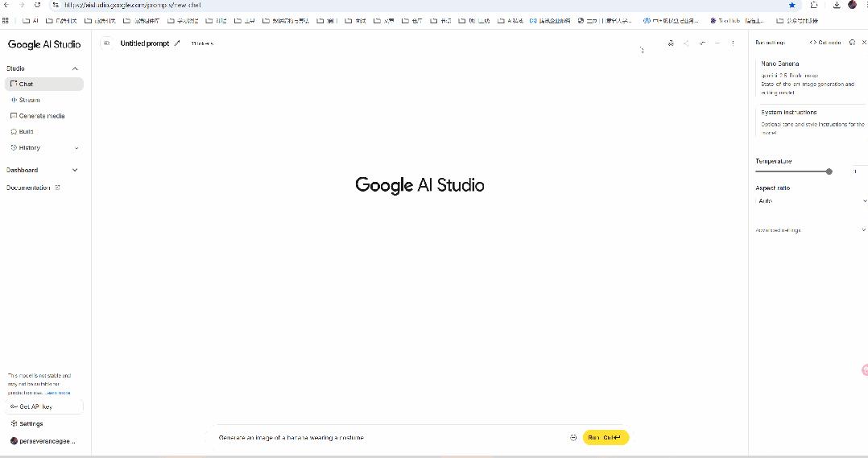This screenshot has width=868, height=458.
Task: Click the yellow Run button
Action: [606, 438]
